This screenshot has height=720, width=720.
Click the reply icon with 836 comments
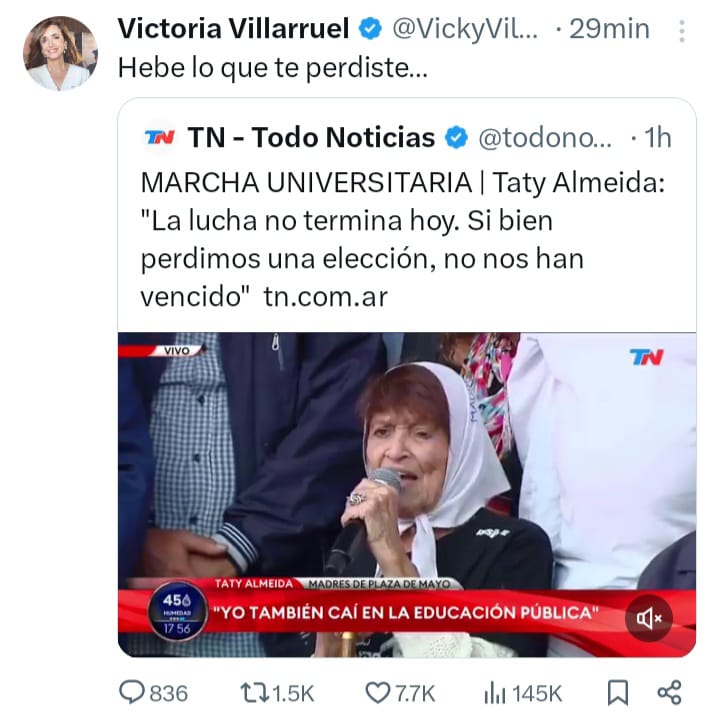point(133,692)
